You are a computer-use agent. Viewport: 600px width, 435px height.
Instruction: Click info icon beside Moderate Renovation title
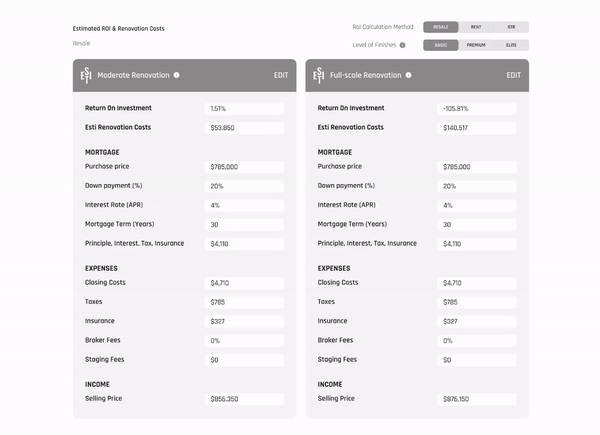click(x=177, y=75)
